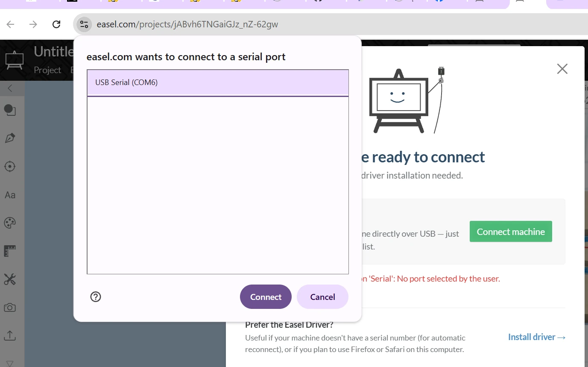Viewport: 588px width, 367px height.
Task: Open the Project menu in Easel
Action: (47, 70)
